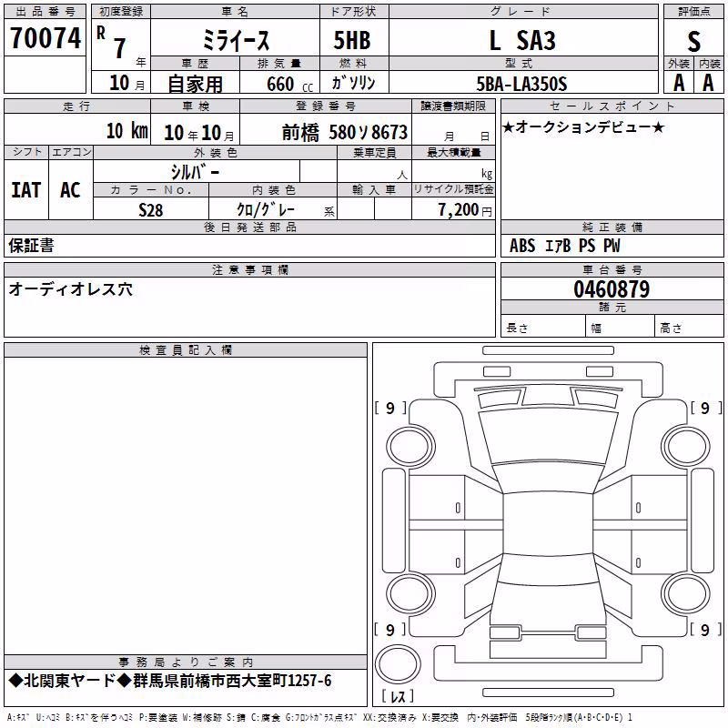Click the spare tire circle above レス
The image size is (728, 728).
click(x=398, y=664)
